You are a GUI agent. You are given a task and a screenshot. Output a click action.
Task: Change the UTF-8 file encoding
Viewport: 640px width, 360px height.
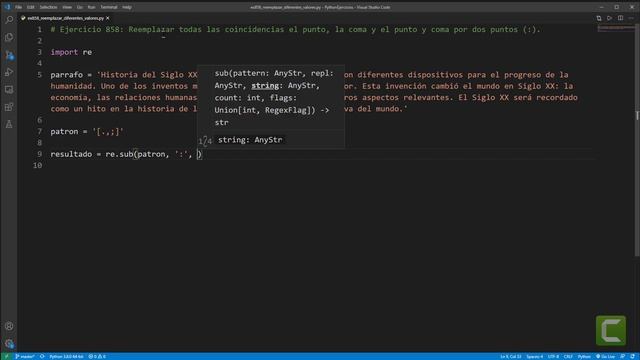point(553,356)
